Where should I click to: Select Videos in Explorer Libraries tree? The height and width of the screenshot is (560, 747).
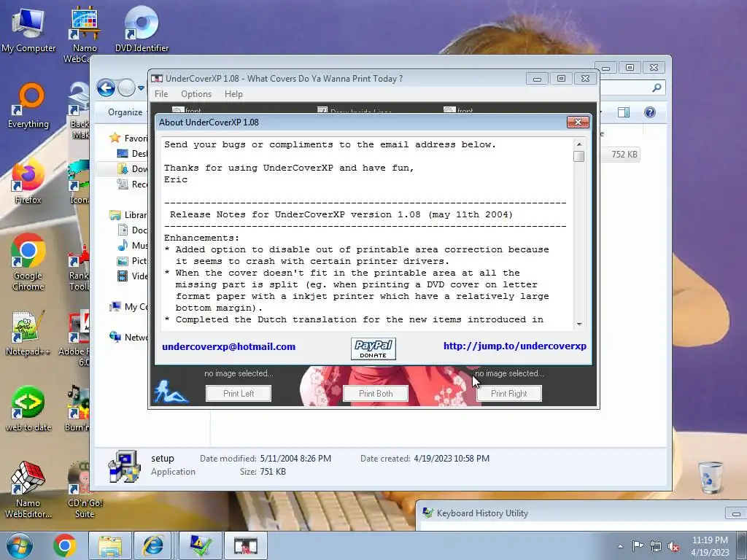[x=133, y=276]
